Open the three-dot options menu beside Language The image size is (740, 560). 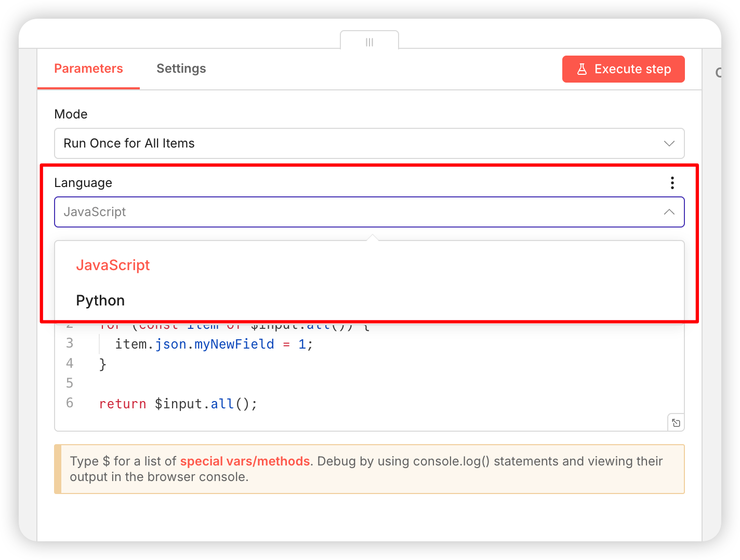672,183
